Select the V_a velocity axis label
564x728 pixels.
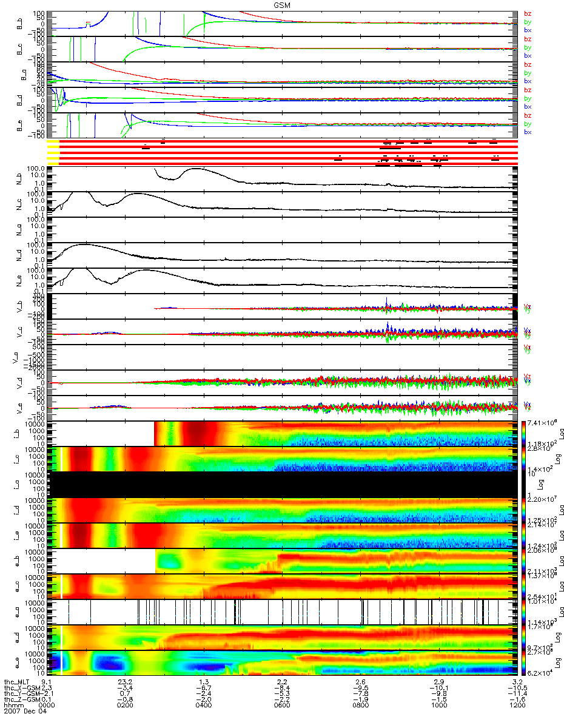15,357
